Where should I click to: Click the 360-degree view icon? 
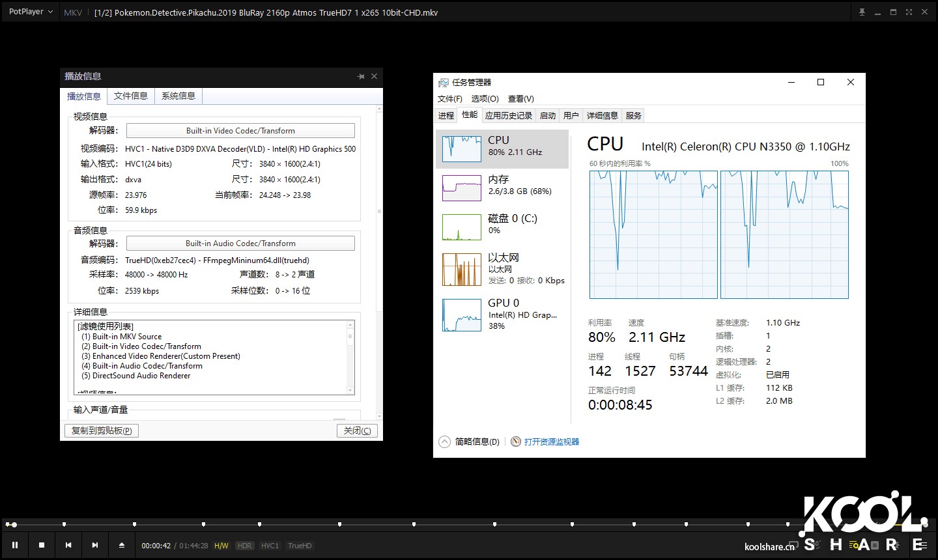(x=814, y=545)
